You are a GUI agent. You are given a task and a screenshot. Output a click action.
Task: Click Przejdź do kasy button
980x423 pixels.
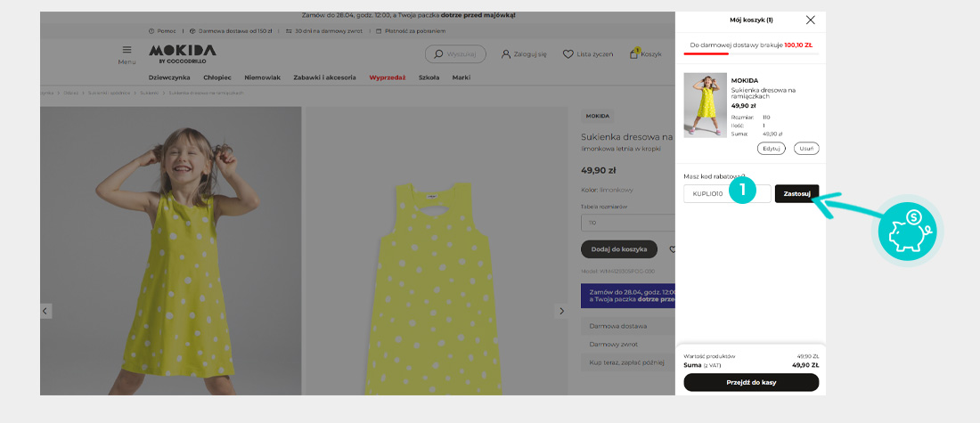(x=751, y=382)
